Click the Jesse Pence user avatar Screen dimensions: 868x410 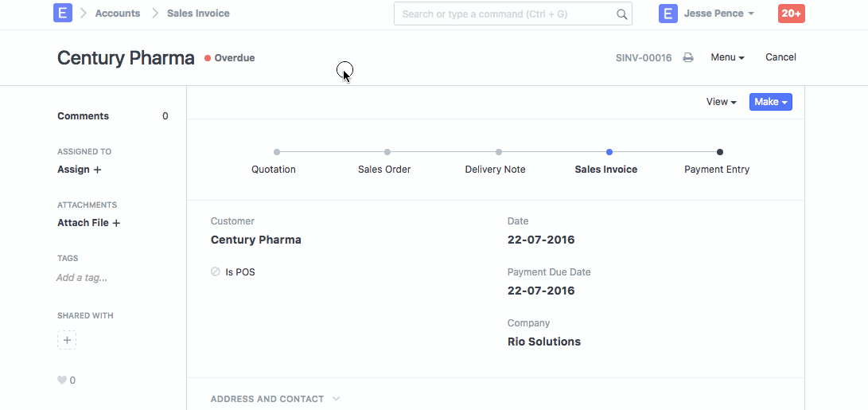pos(668,14)
